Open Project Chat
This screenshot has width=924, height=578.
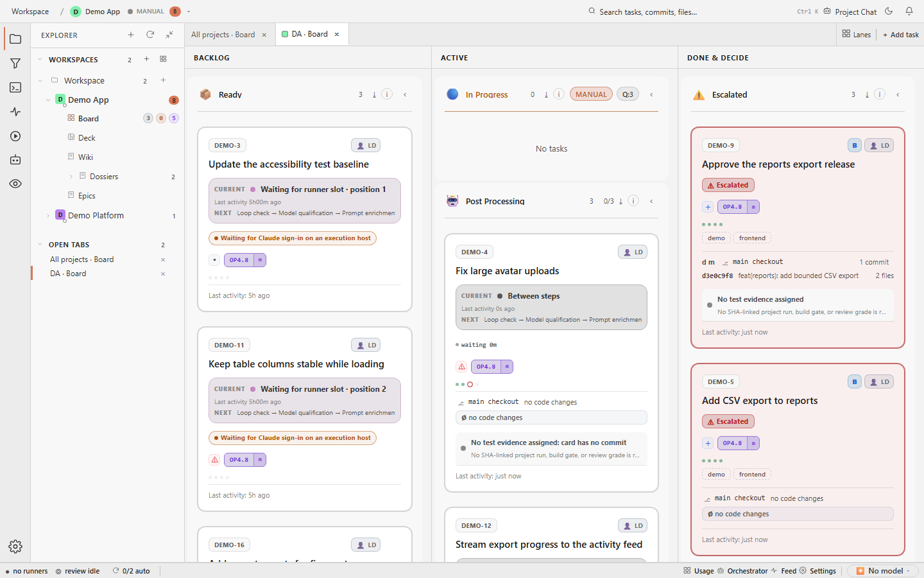coord(850,12)
